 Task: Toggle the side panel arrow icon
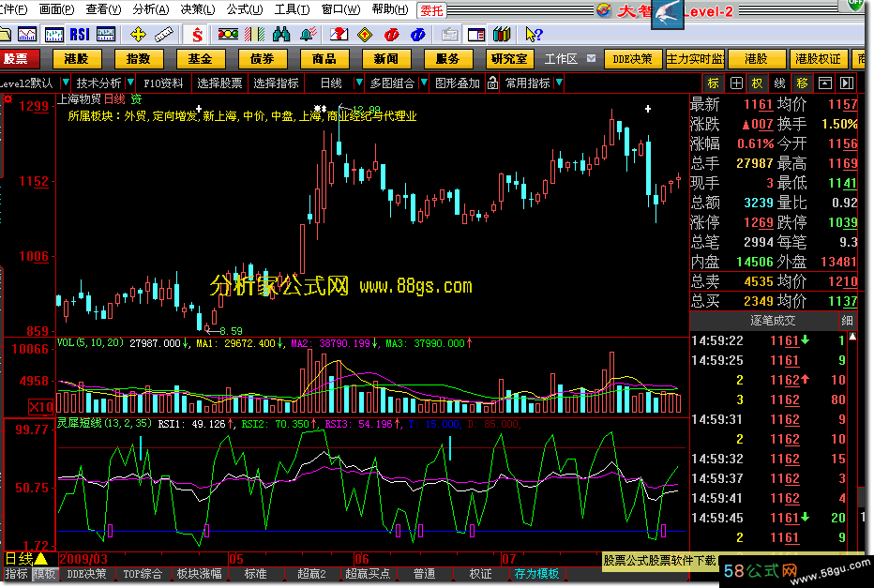pos(847,83)
